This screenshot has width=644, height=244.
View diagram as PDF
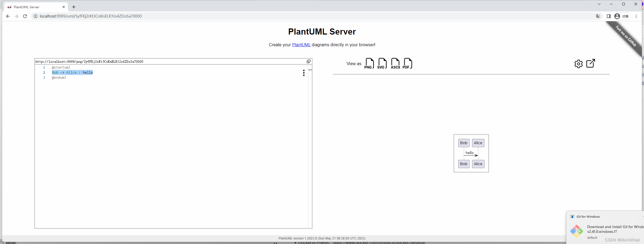tap(407, 64)
